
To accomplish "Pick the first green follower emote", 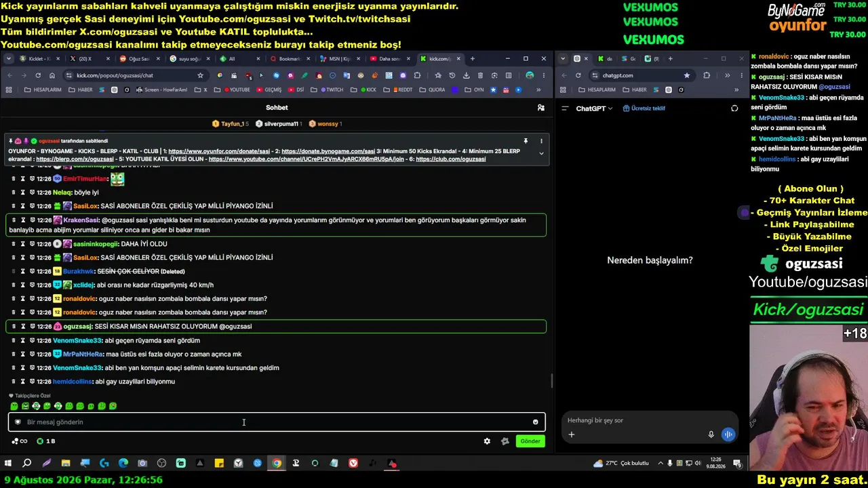I will click(x=14, y=406).
